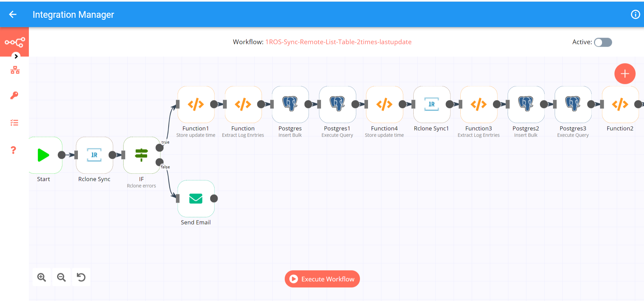
Task: Select the Function3 node
Action: [x=479, y=104]
